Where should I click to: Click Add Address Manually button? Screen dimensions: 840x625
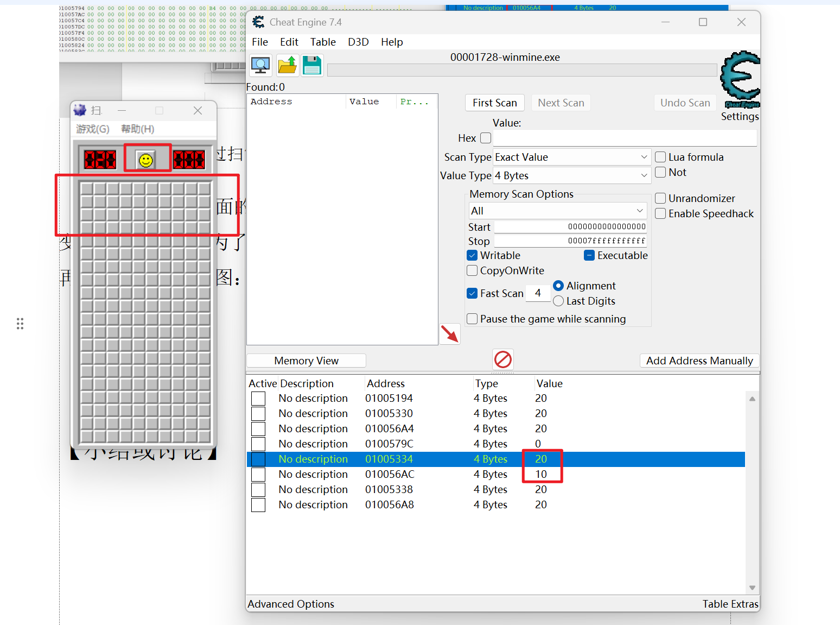[x=699, y=361]
